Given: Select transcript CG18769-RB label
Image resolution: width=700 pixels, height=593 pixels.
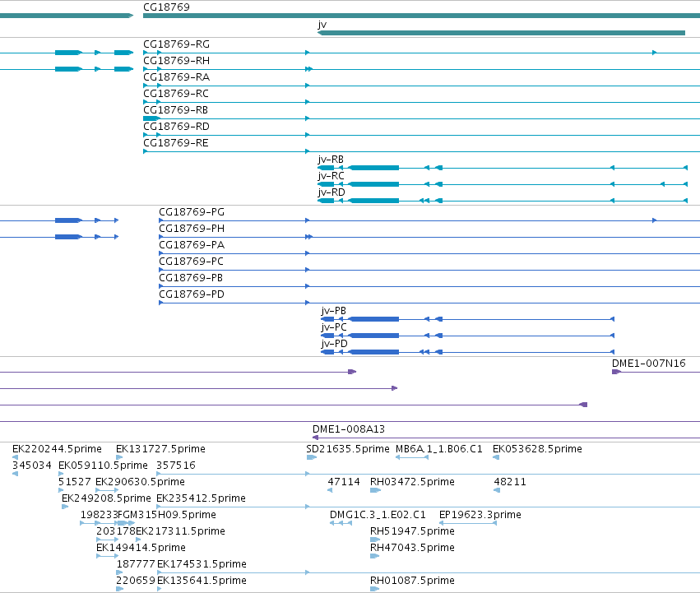Looking at the screenshot, I should click(175, 110).
